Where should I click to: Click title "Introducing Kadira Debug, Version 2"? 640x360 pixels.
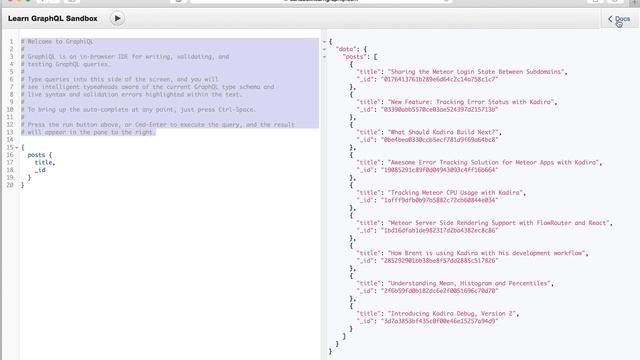[x=451, y=313]
